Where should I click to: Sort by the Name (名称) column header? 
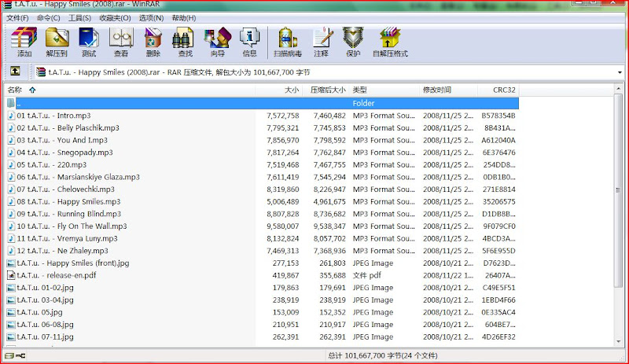130,90
